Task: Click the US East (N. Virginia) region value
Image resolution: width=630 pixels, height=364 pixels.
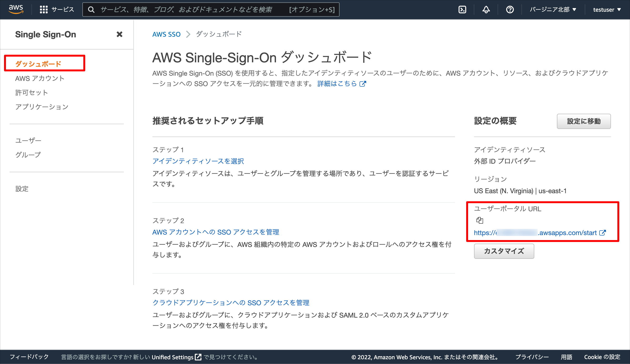Action: point(520,191)
